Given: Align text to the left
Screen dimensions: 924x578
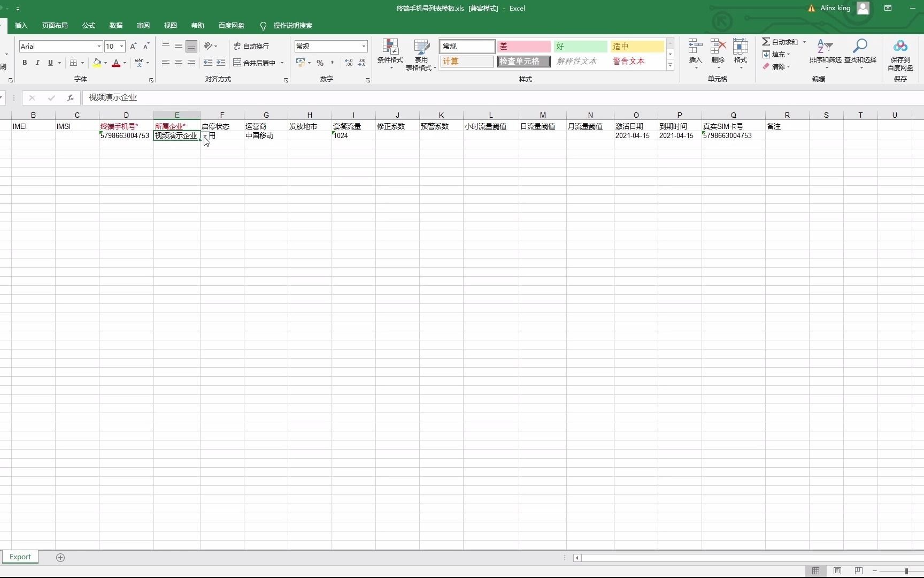Looking at the screenshot, I should point(166,63).
